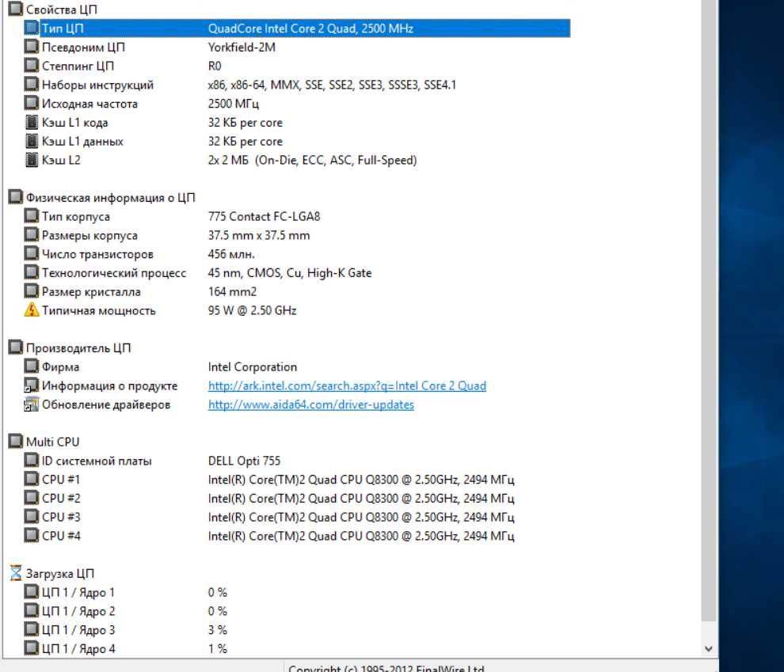Click the 'Физическая информация о ЦП' section header
This screenshot has width=784, height=672.
tap(111, 198)
